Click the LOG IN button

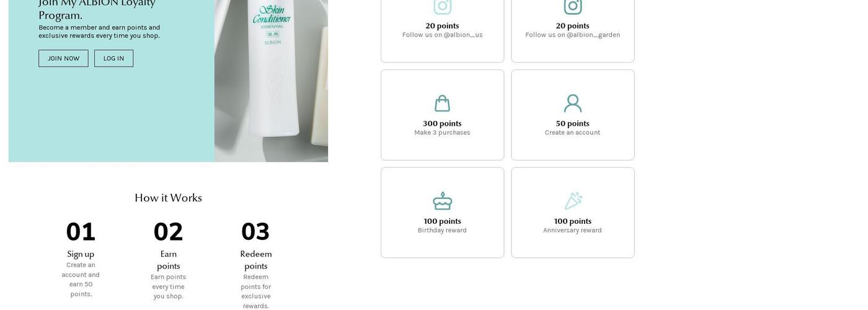pyautogui.click(x=113, y=58)
